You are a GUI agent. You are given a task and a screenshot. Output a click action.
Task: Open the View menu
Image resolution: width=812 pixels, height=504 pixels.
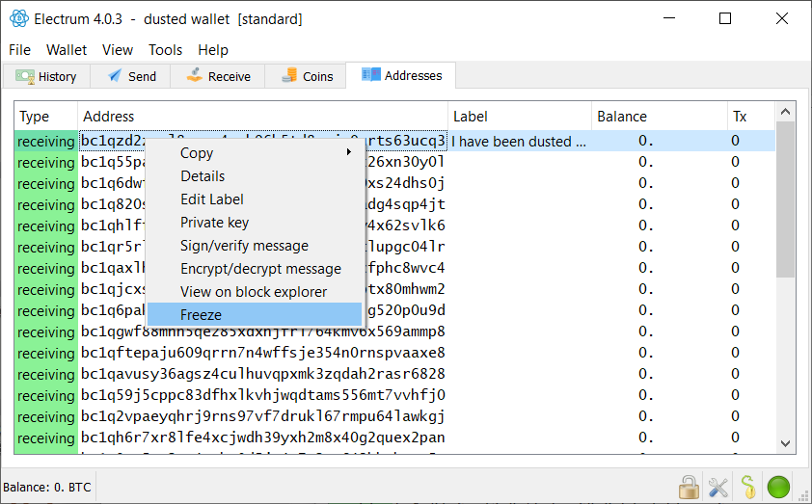pyautogui.click(x=118, y=50)
